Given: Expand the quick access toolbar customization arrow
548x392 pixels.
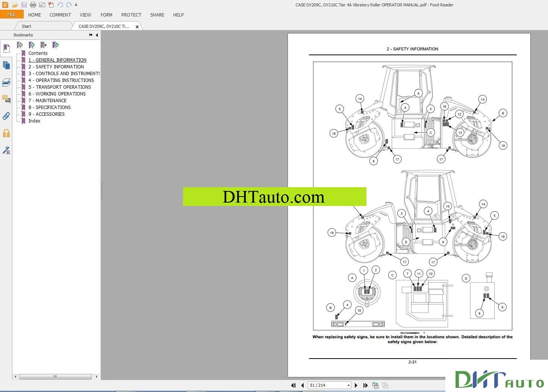Looking at the screenshot, I should [76, 5].
